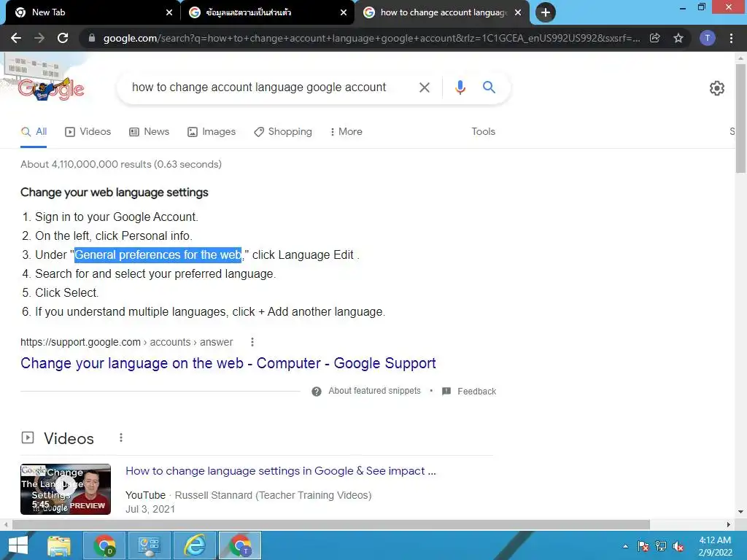Open the How to change language settings video link

tap(281, 471)
